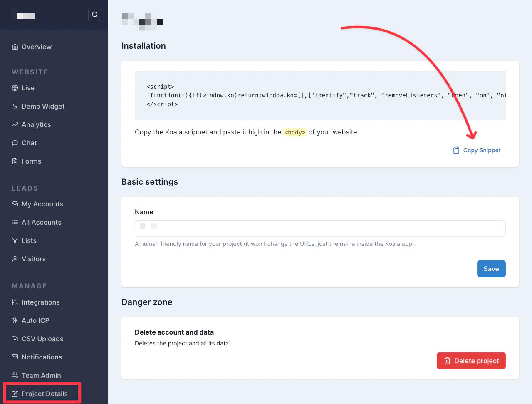Open Chat from the sidebar
This screenshot has width=532, height=404.
[x=29, y=143]
